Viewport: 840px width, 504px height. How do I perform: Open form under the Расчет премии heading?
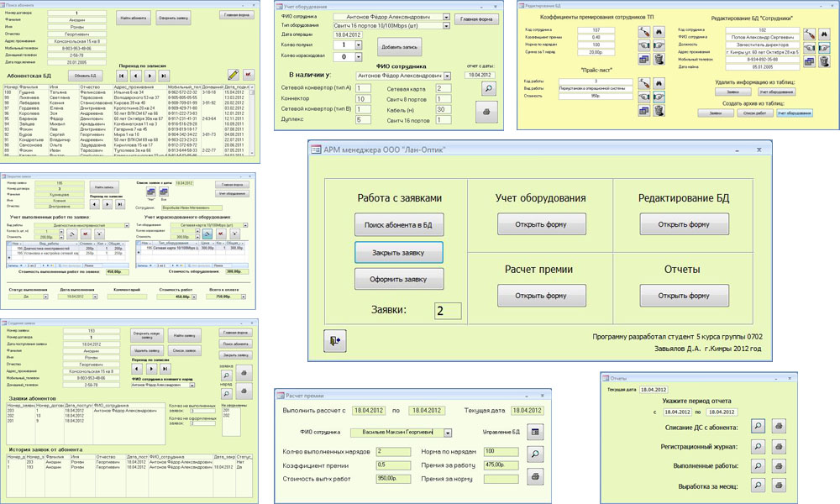pyautogui.click(x=541, y=296)
